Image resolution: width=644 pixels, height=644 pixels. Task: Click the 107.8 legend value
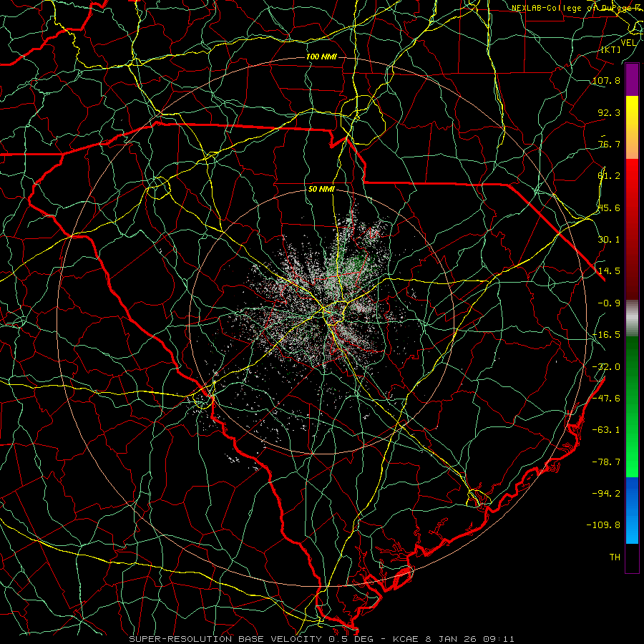pos(606,80)
